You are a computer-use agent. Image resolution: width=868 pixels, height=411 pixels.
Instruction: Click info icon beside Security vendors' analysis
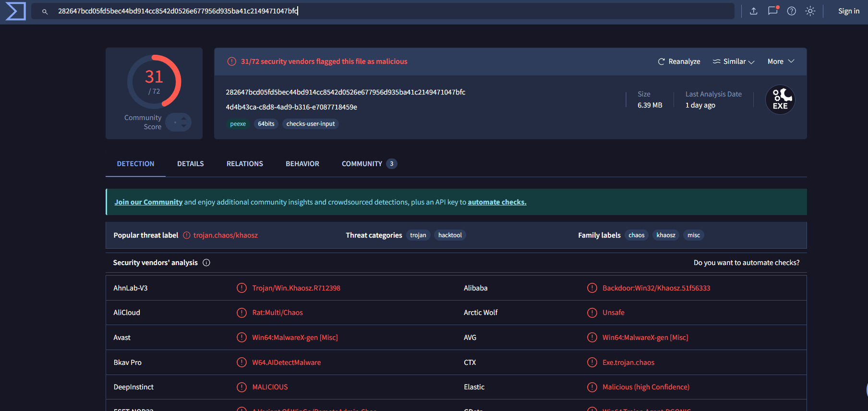(206, 263)
